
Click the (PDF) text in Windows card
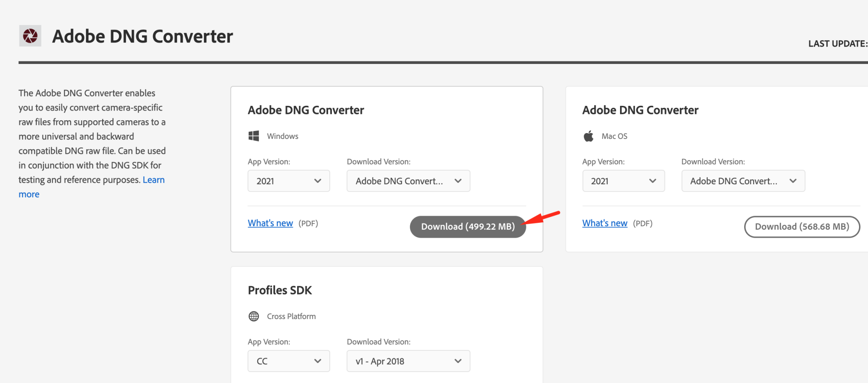(x=308, y=223)
